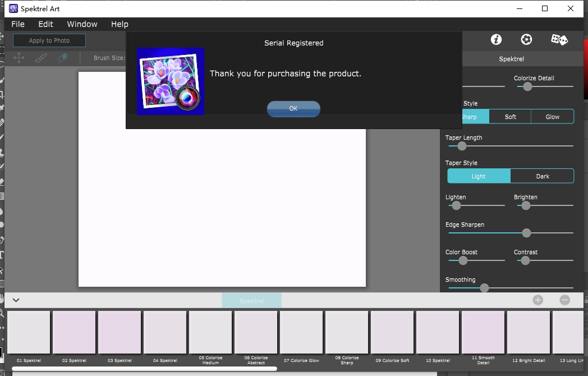Click the Color Boost slider handle
The height and width of the screenshot is (376, 588).
pyautogui.click(x=463, y=260)
